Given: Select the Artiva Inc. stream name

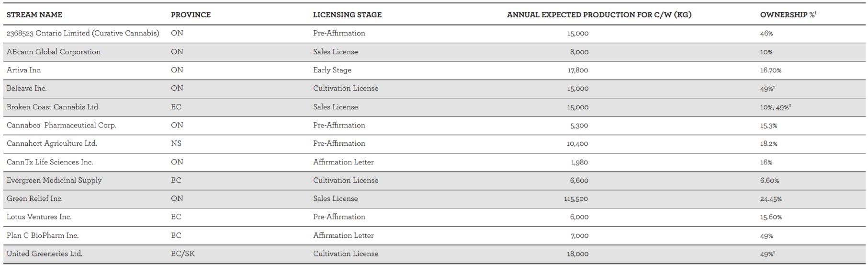Looking at the screenshot, I should [x=24, y=70].
